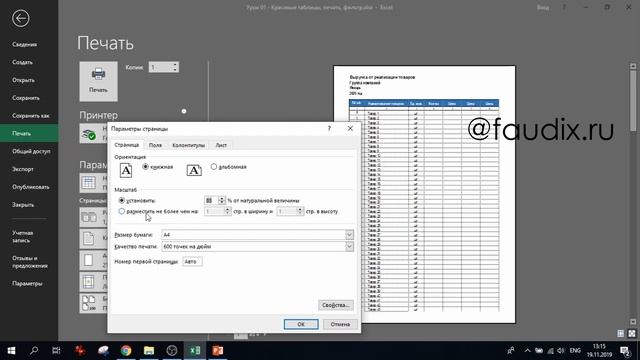Switch to the Лист tab
This screenshot has height=360, width=640.
click(221, 145)
